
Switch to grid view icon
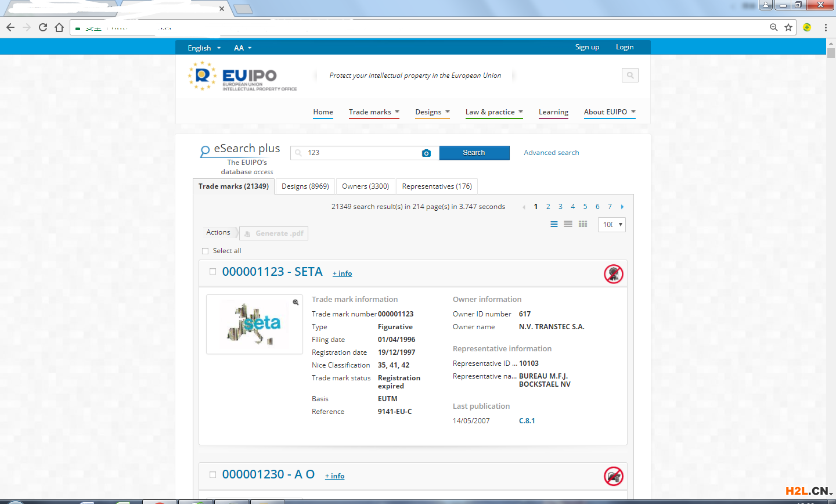[583, 224]
